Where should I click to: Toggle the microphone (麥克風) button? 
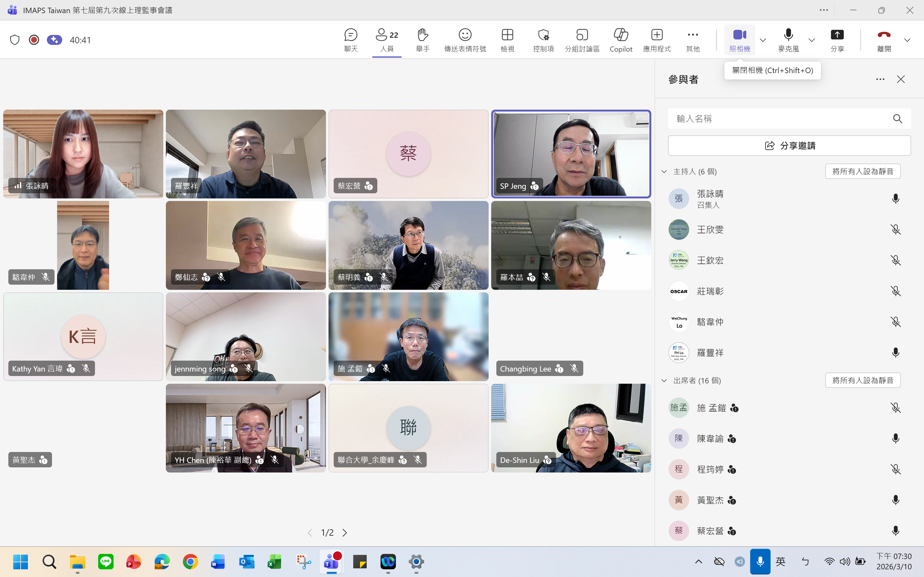coord(788,40)
